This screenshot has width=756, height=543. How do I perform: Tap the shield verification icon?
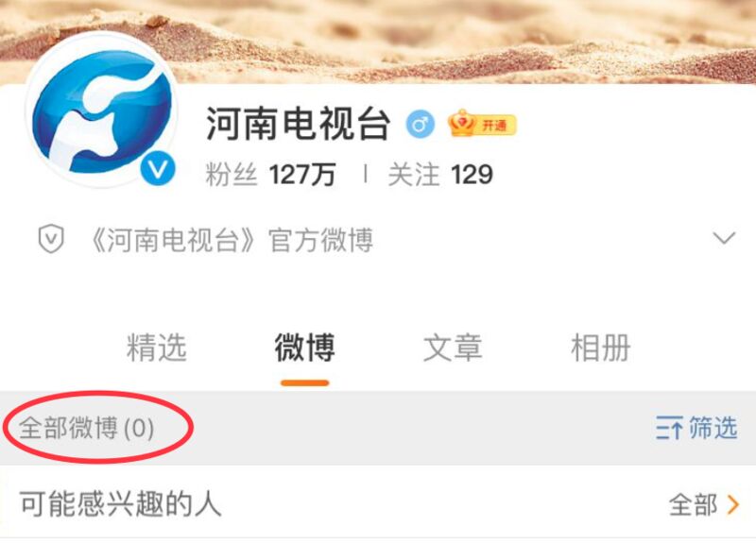coord(51,239)
